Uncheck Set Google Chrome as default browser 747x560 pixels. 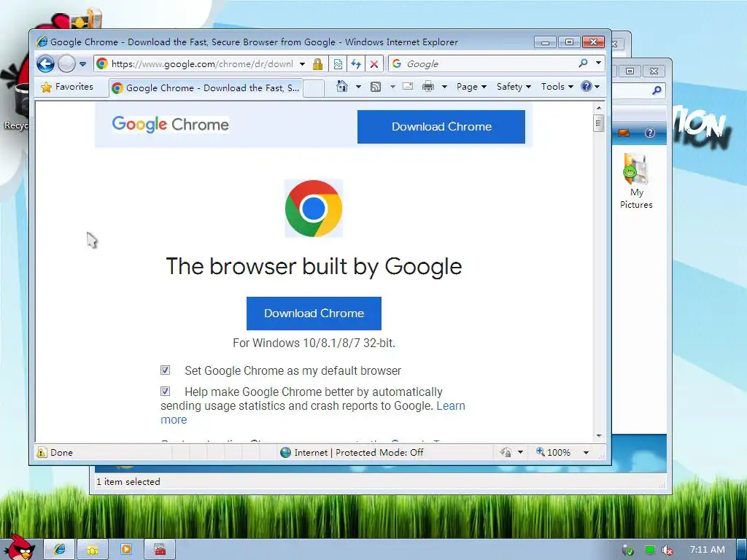166,370
